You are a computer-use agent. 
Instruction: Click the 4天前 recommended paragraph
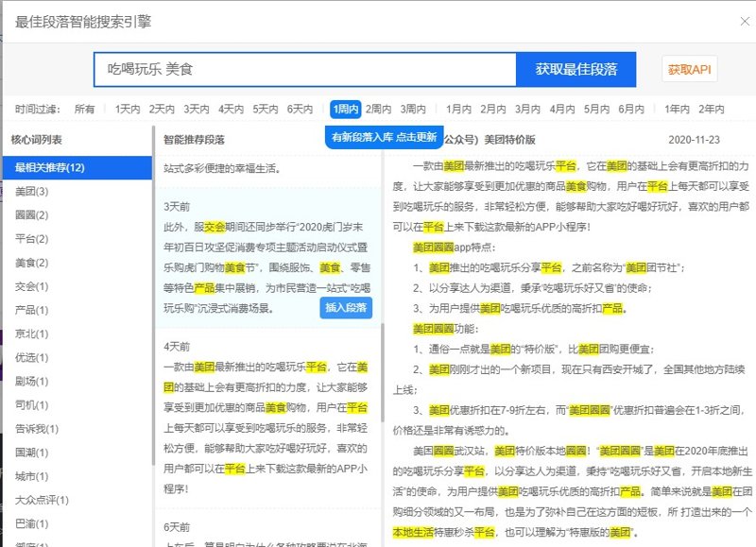click(x=266, y=418)
